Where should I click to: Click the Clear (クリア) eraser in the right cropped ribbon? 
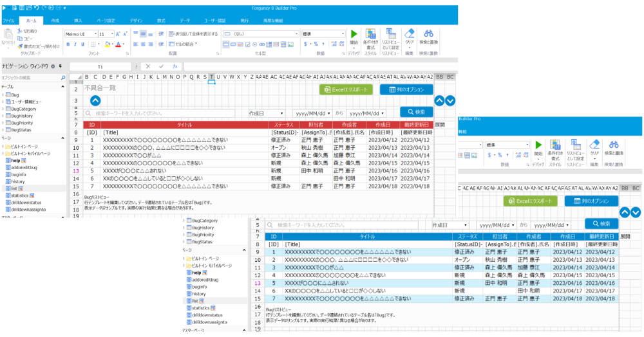(594, 147)
